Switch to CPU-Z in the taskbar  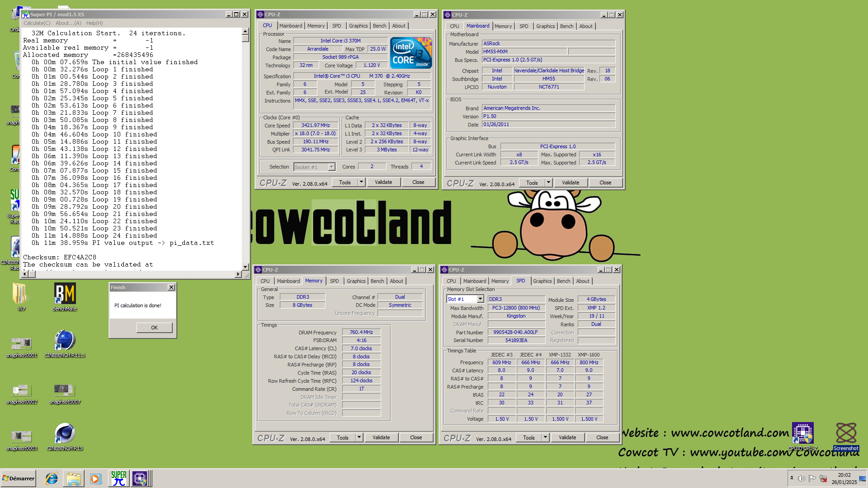tap(140, 479)
